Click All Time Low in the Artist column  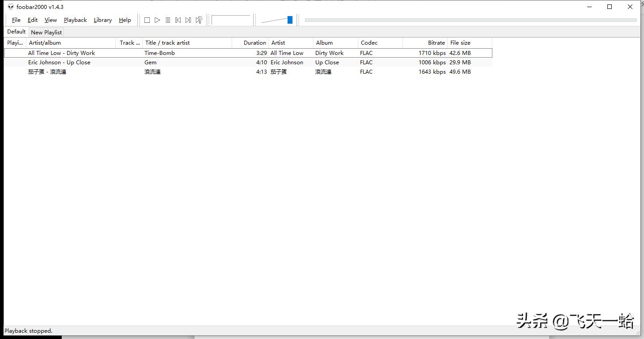pyautogui.click(x=287, y=53)
